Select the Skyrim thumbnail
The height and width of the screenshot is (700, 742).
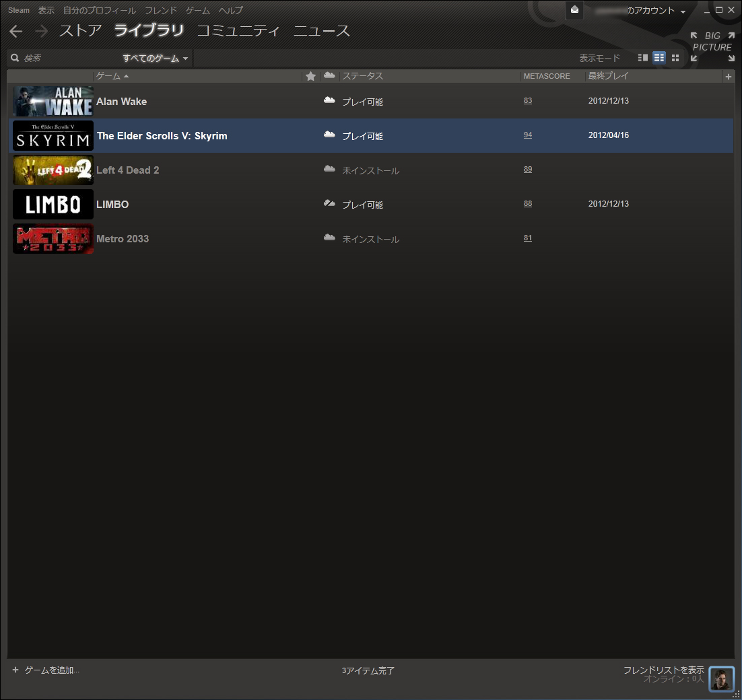tap(53, 136)
